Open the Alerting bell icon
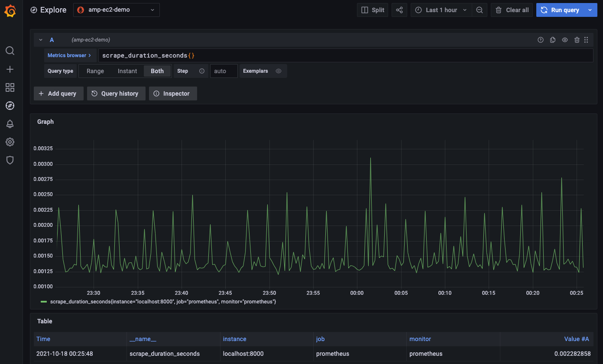Image resolution: width=603 pixels, height=364 pixels. [x=10, y=124]
